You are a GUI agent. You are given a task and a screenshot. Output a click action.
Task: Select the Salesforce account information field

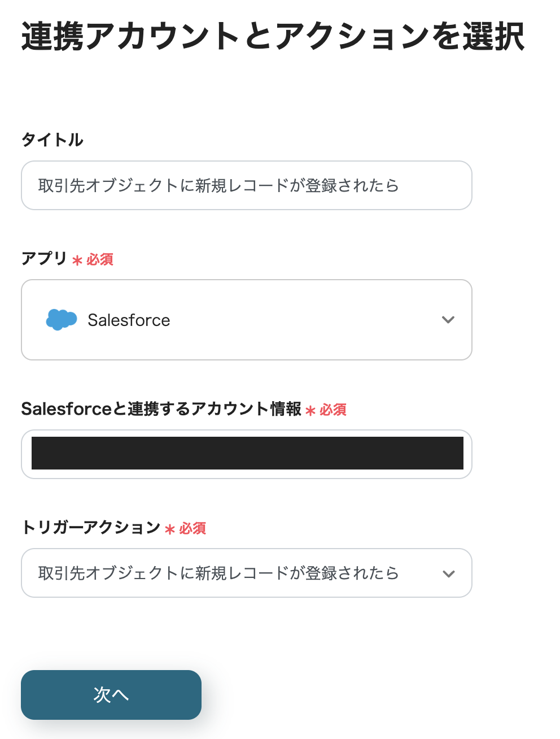pyautogui.click(x=246, y=454)
